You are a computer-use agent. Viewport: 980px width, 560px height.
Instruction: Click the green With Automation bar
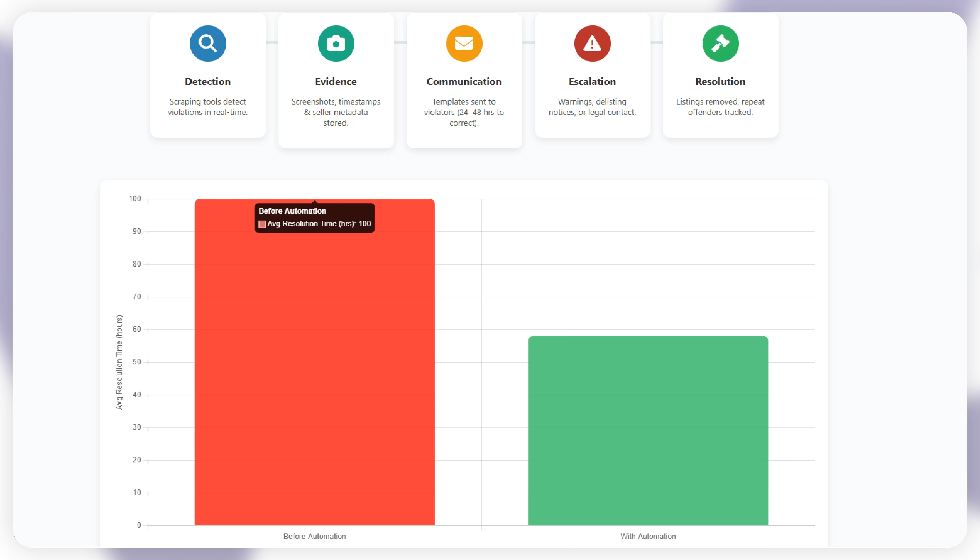pos(648,431)
